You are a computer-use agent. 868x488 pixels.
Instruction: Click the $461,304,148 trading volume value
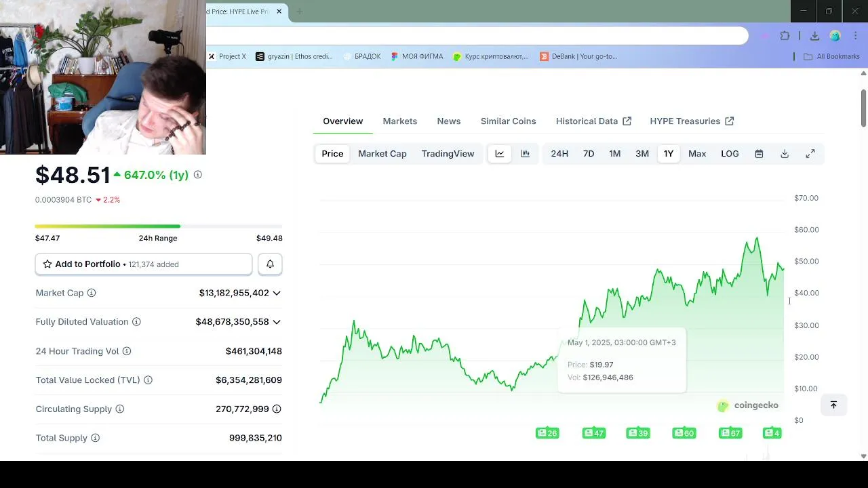254,351
